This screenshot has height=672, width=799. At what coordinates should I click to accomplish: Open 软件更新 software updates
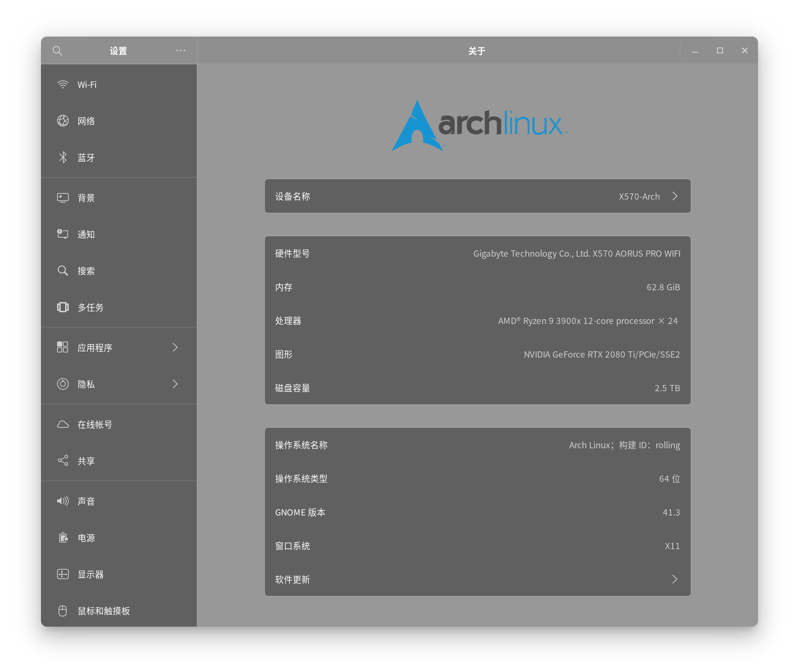coord(476,579)
